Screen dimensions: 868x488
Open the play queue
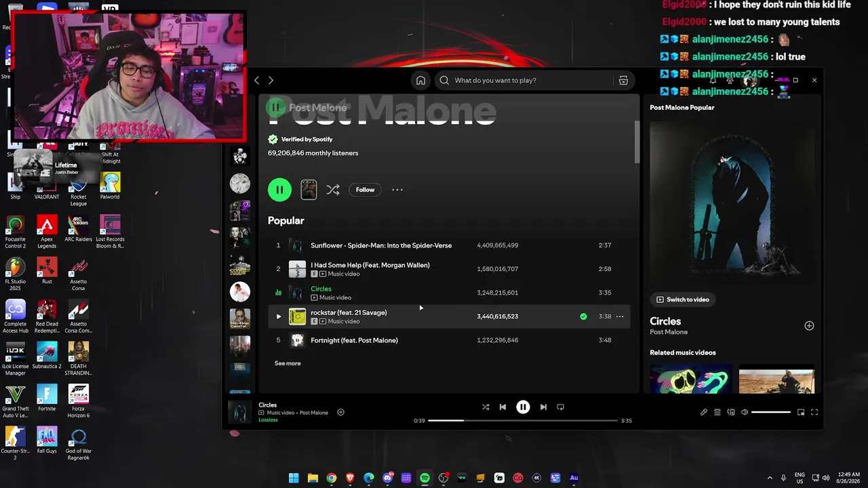(x=717, y=412)
